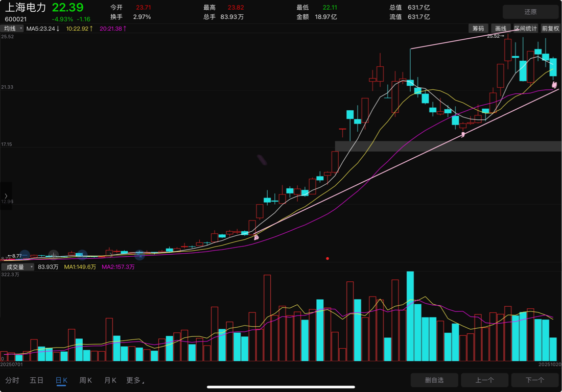
Task: Toggle the 画线 drawing tool
Action: pos(500,28)
